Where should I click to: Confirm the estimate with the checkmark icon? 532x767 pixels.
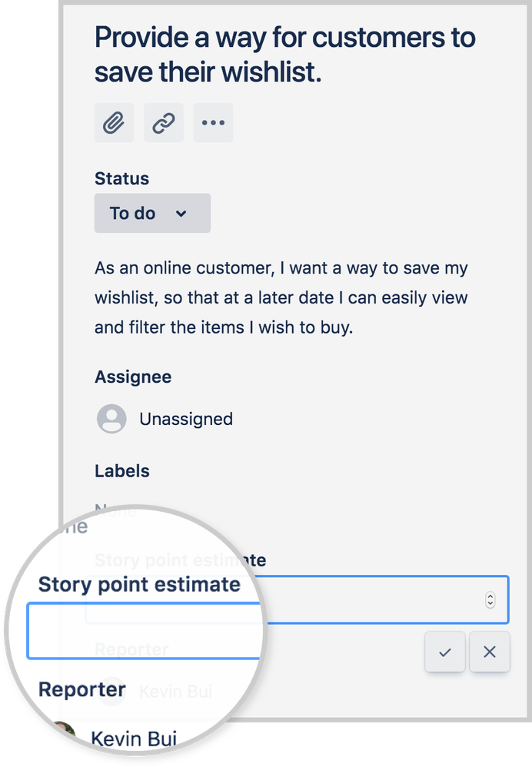coord(444,651)
